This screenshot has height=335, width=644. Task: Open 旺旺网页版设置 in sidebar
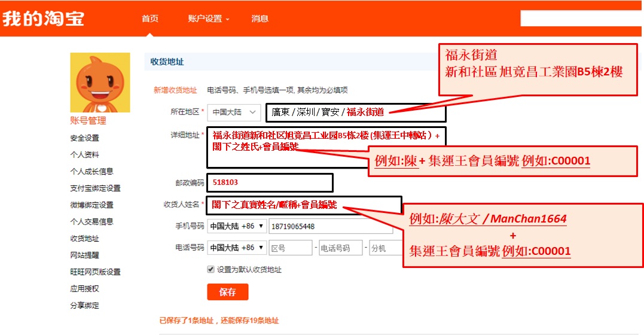click(x=95, y=272)
